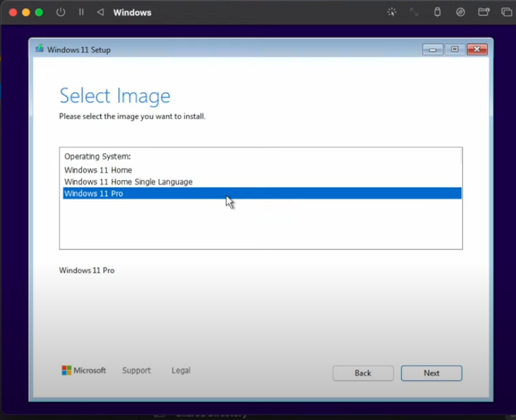Click the Back button
This screenshot has height=420, width=516.
pos(363,373)
